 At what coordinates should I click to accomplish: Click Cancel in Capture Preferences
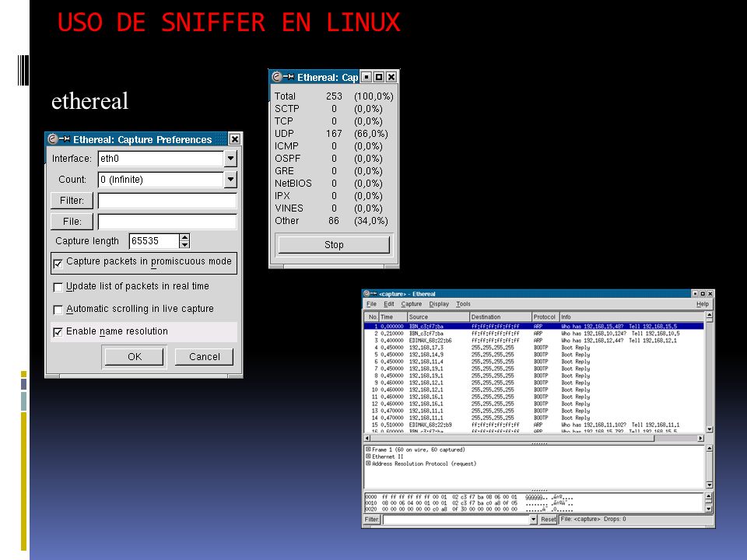[205, 357]
